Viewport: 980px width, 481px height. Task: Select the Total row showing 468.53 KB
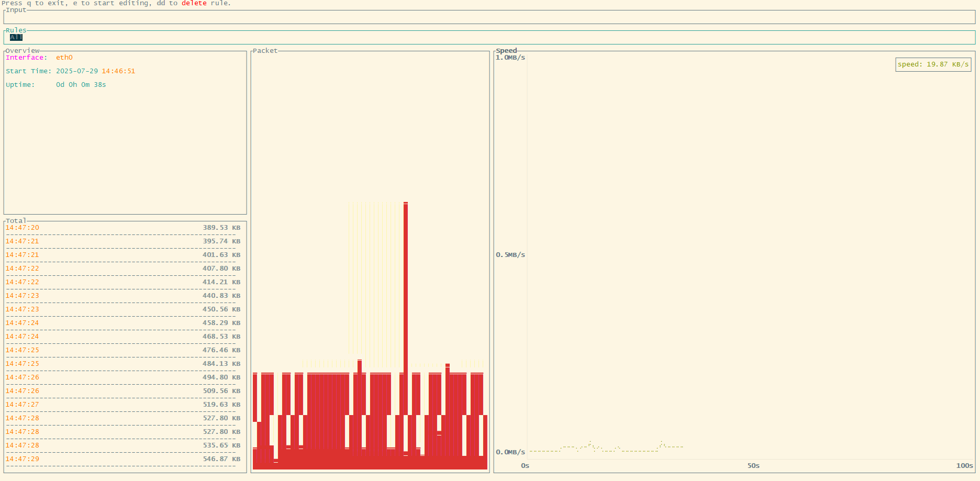click(x=123, y=337)
